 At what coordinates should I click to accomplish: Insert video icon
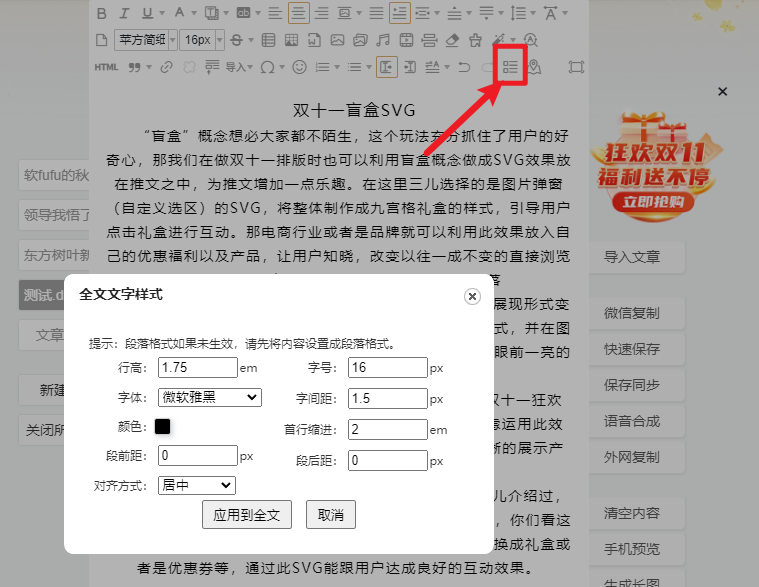pos(406,40)
